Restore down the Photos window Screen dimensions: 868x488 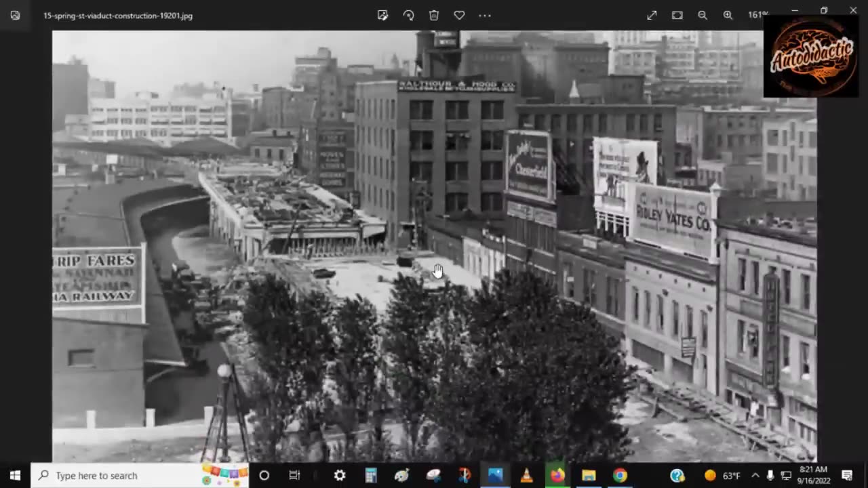pos(824,10)
